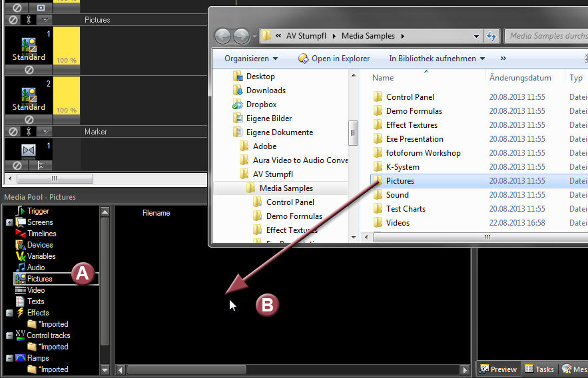588x378 pixels.
Task: Click the Marker track 1 icon
Action: tap(29, 150)
